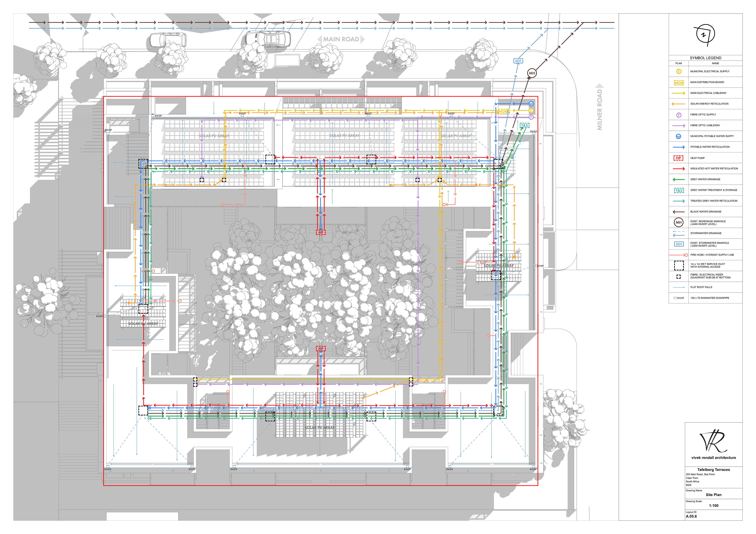Click the blue MH box near Milner Road corner

point(518,61)
